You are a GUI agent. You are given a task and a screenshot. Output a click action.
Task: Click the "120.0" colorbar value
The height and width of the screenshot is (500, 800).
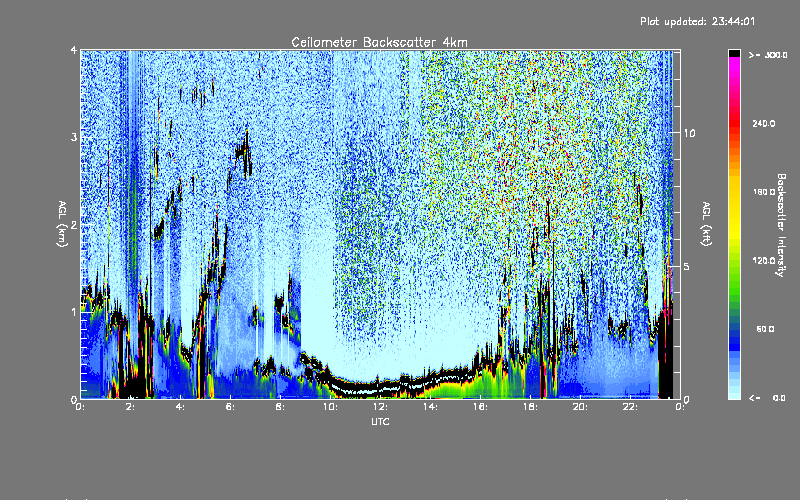coord(764,260)
